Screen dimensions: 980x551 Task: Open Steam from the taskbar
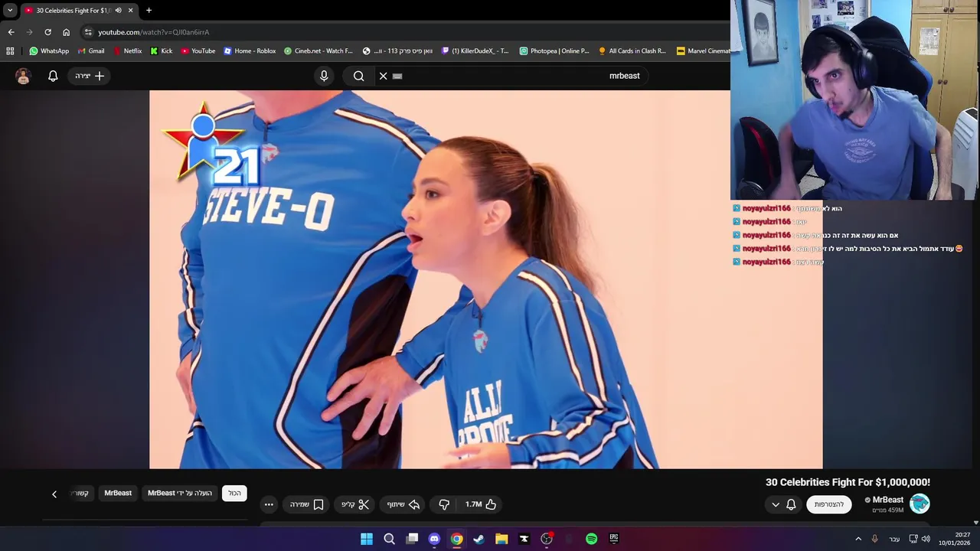pos(479,539)
